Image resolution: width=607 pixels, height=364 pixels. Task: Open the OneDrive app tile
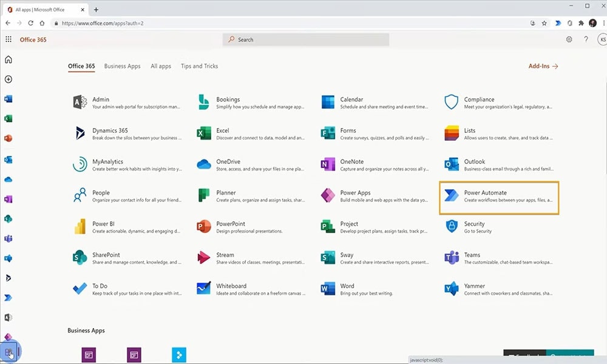pos(251,165)
